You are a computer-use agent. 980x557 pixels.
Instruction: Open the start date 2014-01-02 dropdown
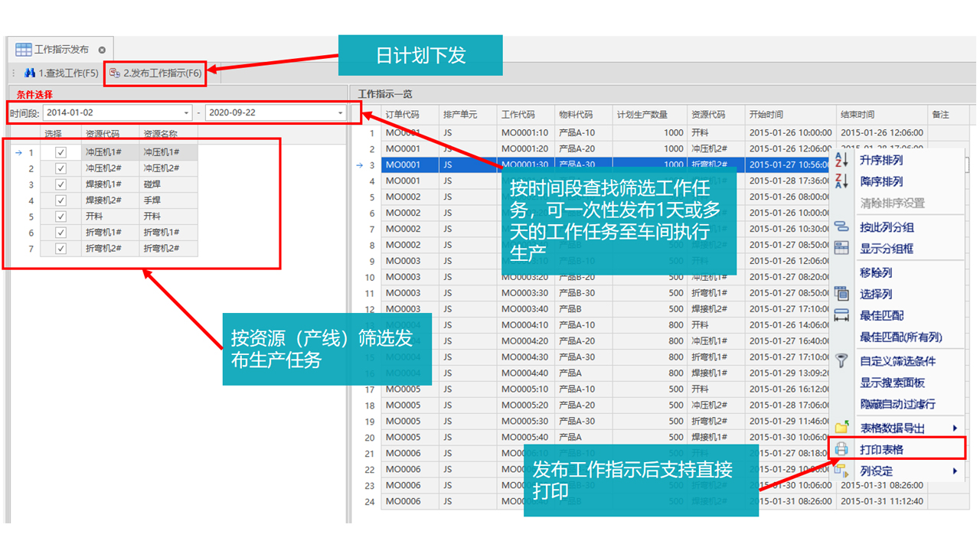tap(187, 113)
